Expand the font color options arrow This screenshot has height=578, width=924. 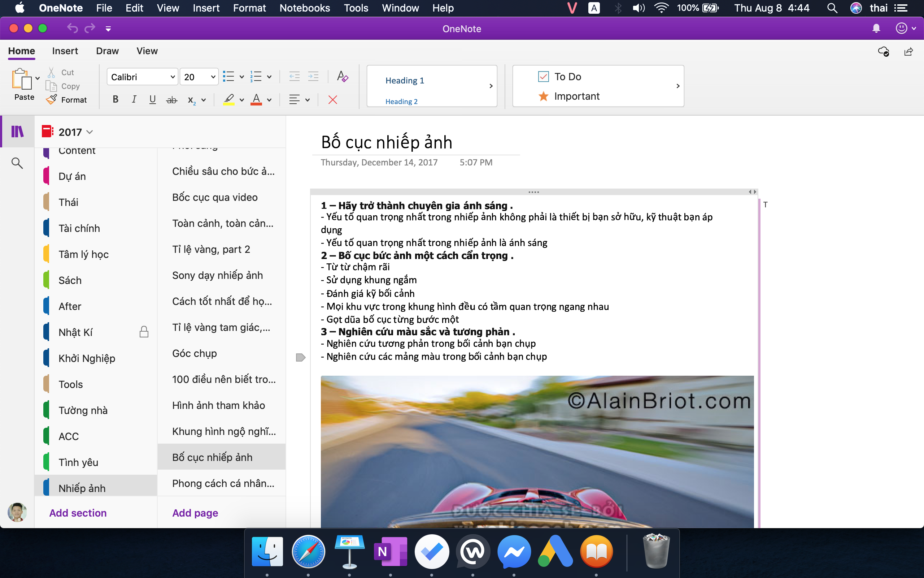(x=269, y=100)
